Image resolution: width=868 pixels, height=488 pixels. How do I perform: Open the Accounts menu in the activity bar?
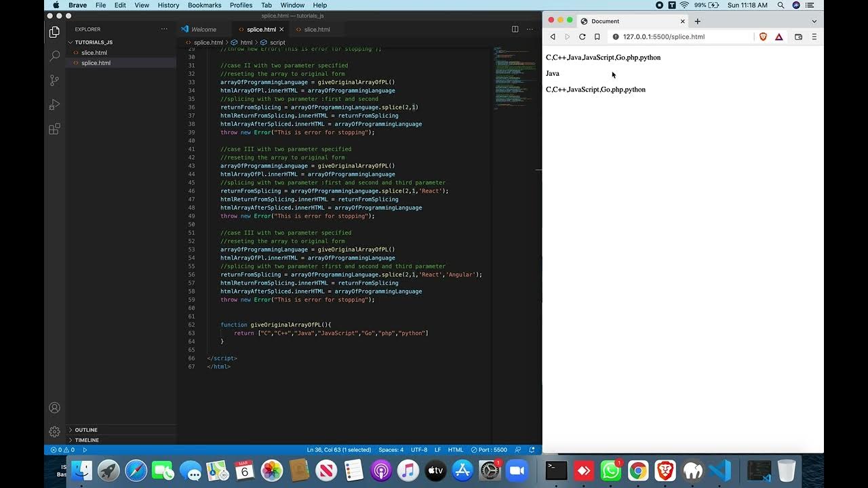point(55,407)
